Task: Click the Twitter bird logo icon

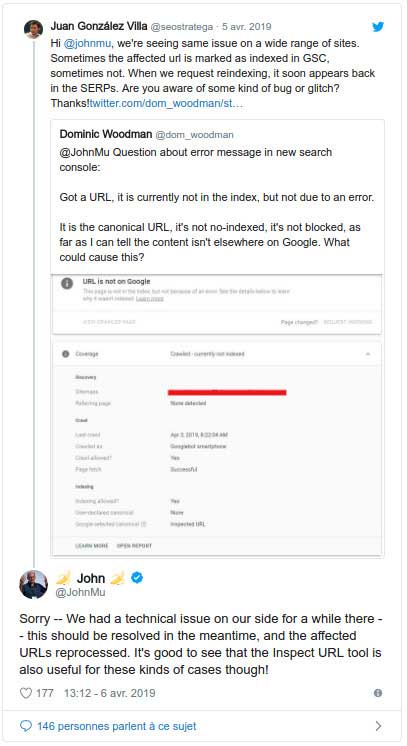Action: [x=378, y=27]
